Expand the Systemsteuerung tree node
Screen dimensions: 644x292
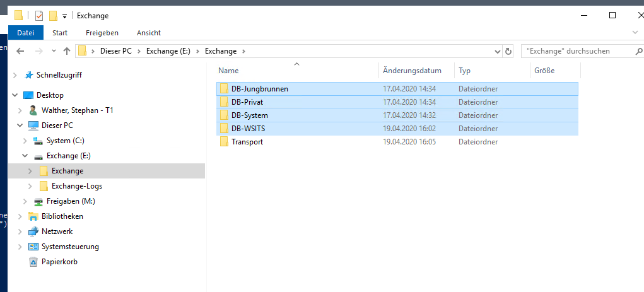click(20, 247)
